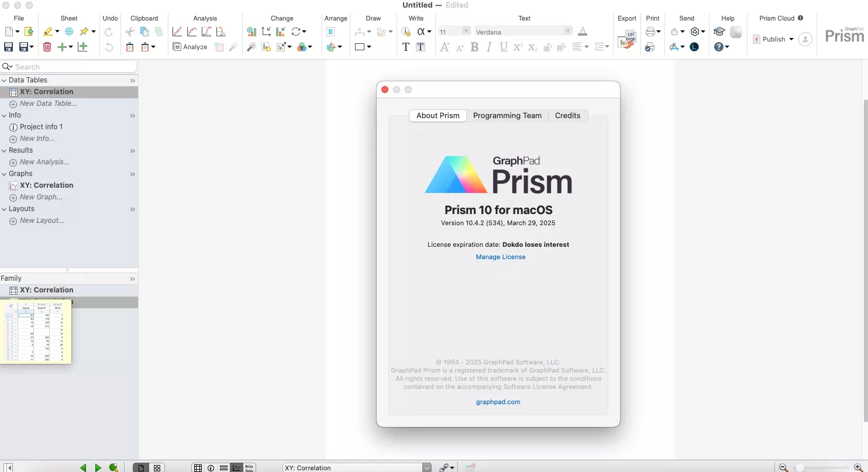
Task: Show graphs section icon in status bar
Action: [x=237, y=467]
